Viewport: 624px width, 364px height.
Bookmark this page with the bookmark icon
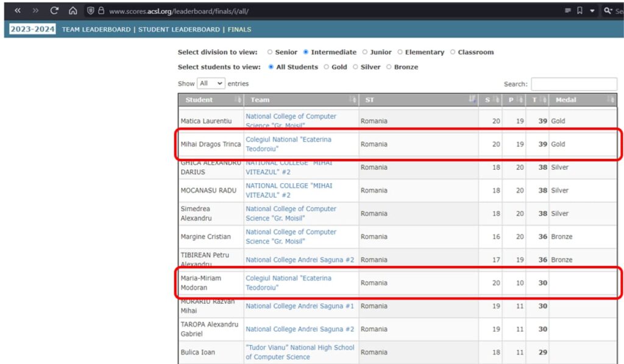(x=580, y=11)
